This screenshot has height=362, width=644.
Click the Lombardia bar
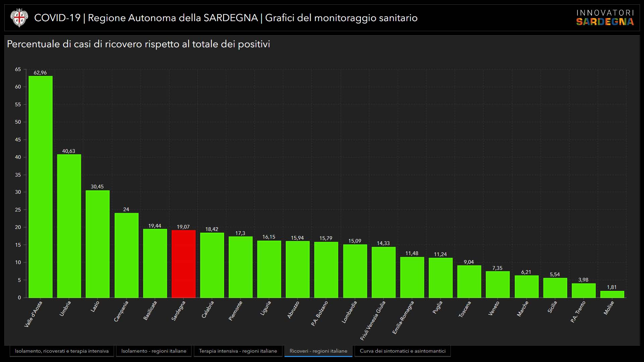pos(355,271)
